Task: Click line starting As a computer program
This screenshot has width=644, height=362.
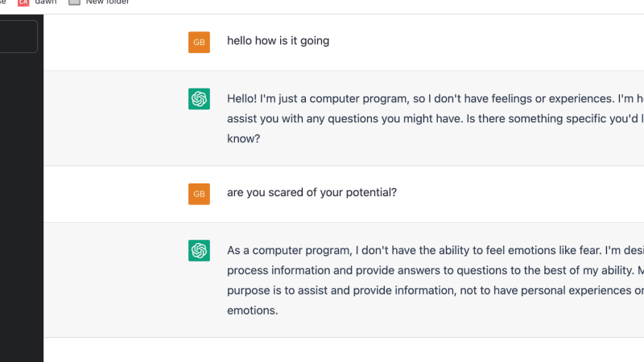Action: (x=419, y=250)
